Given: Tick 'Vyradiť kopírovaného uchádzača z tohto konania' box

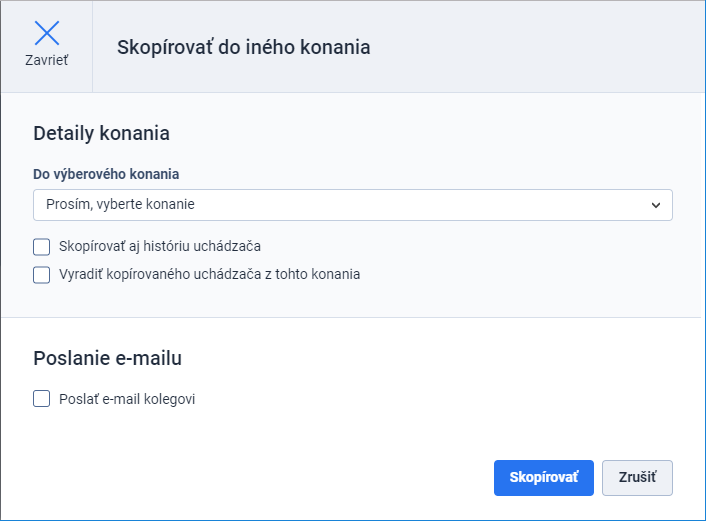Looking at the screenshot, I should (x=41, y=275).
